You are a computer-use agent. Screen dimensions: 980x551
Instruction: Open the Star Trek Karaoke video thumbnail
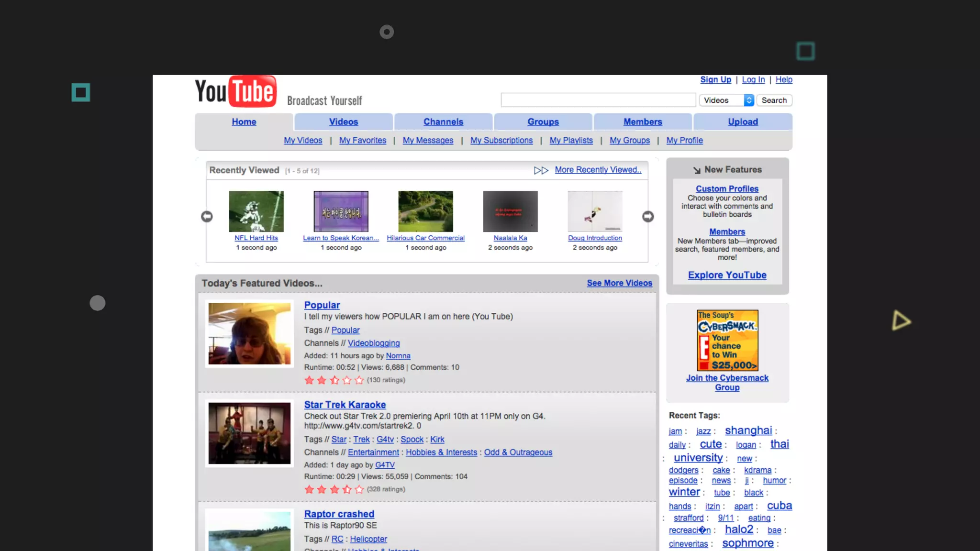click(x=249, y=433)
